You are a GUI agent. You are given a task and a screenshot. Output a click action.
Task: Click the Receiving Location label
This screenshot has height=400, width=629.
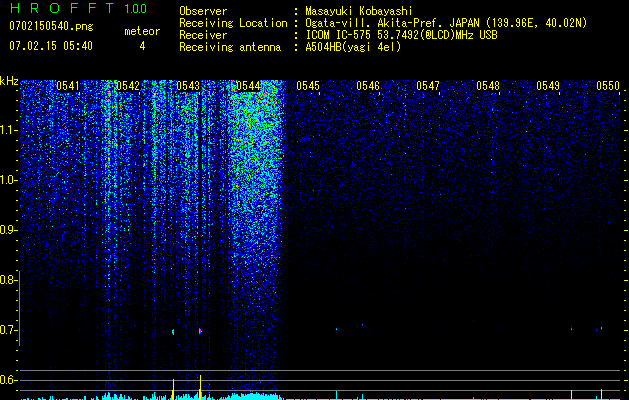[x=233, y=23]
